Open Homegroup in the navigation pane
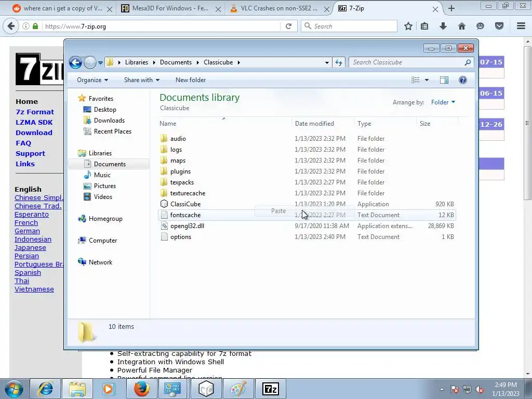Screen dimensions: 532x399 pyautogui.click(x=105, y=219)
